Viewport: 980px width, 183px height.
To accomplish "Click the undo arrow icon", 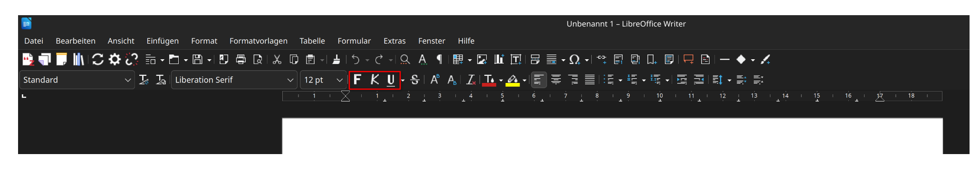I will [x=355, y=59].
